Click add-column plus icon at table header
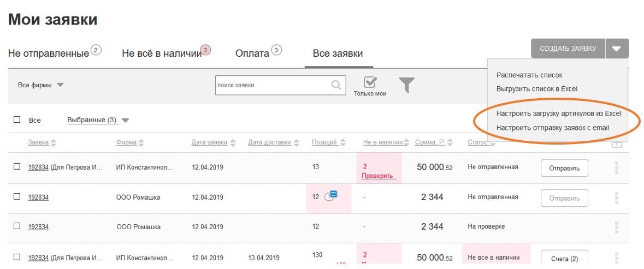Image resolution: width=644 pixels, height=269 pixels. click(x=617, y=143)
